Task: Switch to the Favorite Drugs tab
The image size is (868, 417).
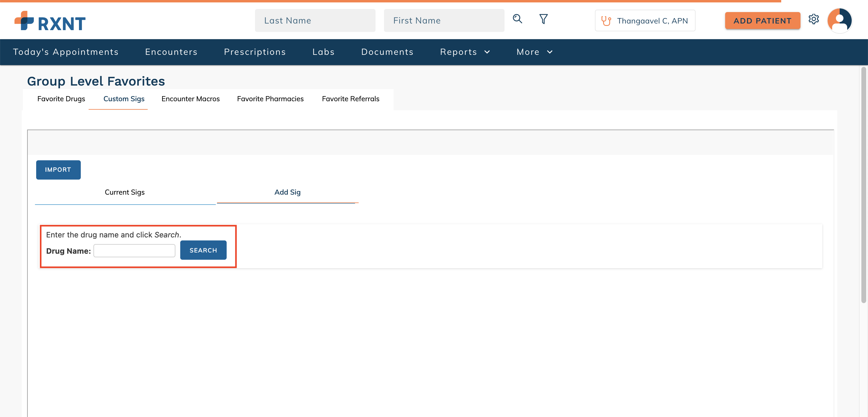Action: [x=61, y=99]
